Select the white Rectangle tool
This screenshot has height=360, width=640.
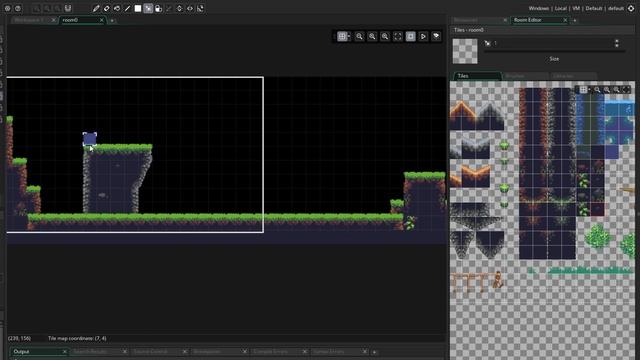point(138,8)
